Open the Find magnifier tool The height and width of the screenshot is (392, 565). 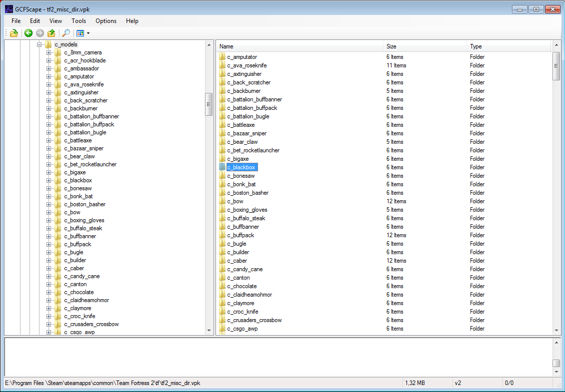click(x=66, y=33)
